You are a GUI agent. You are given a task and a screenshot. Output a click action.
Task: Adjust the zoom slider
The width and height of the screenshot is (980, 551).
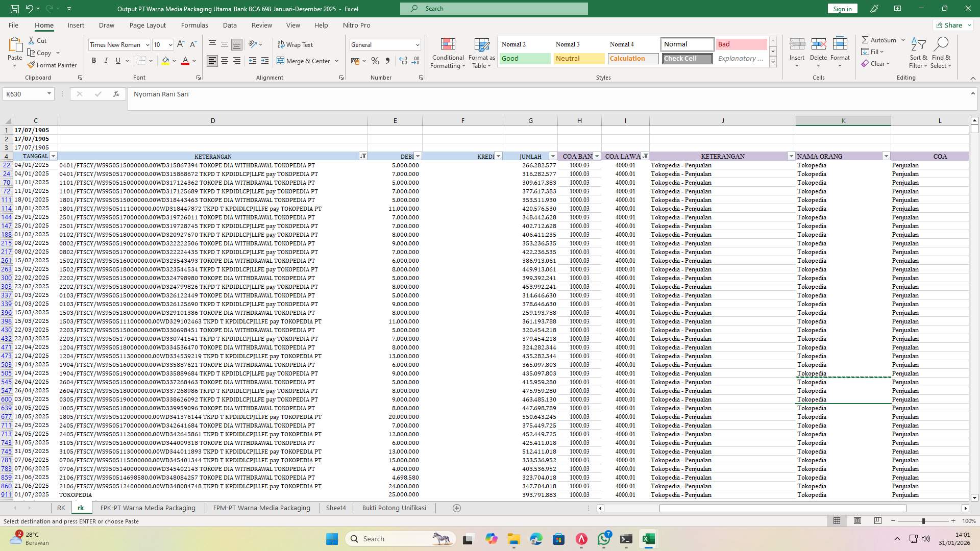point(923,521)
